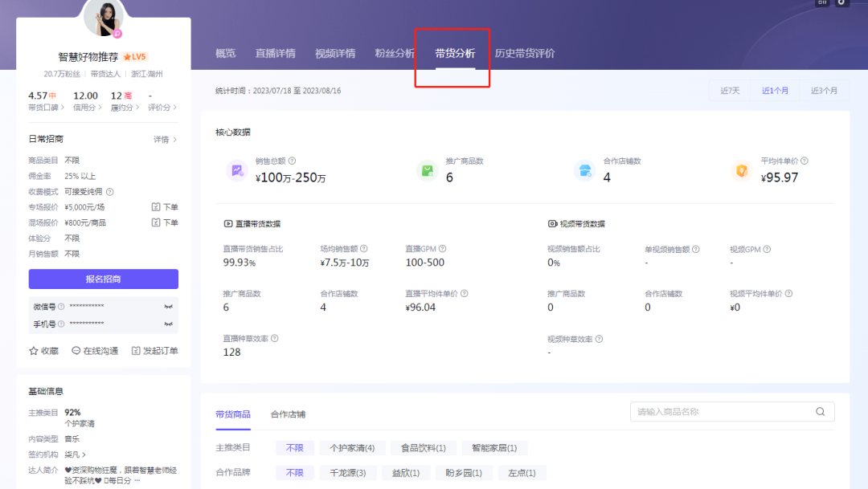
Task: Reveal the hidden 手机号 with eye icon
Action: (169, 324)
